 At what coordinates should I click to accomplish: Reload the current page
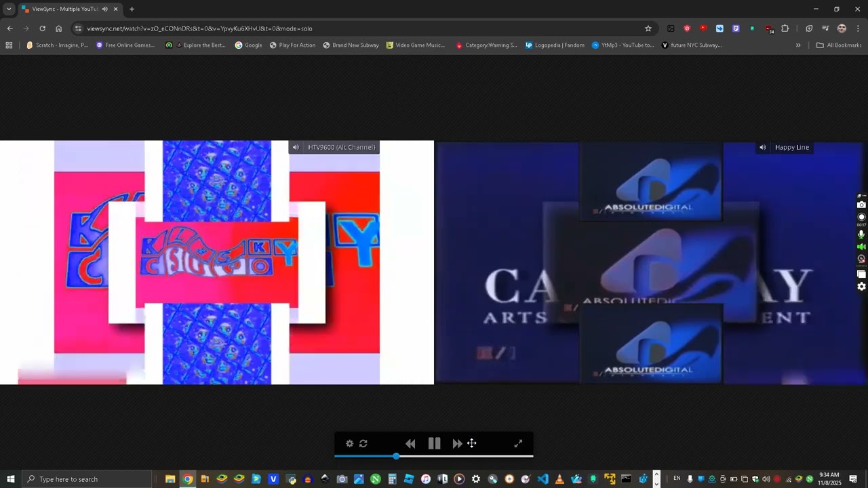coord(42,28)
